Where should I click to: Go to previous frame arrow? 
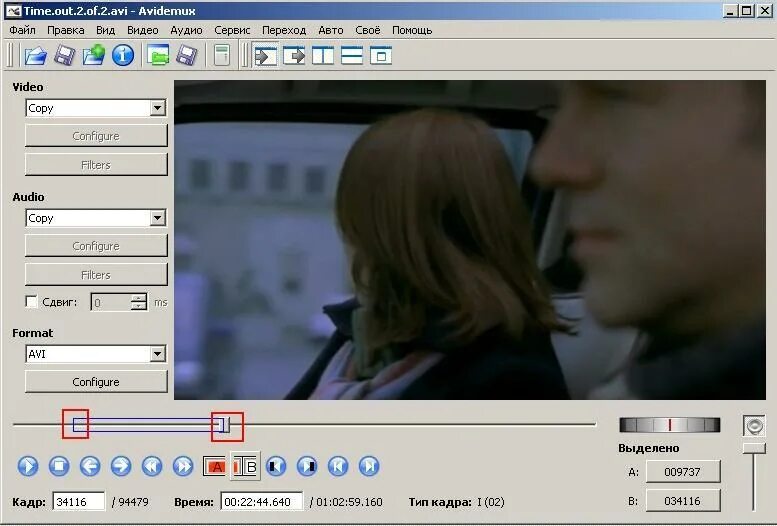tap(90, 467)
